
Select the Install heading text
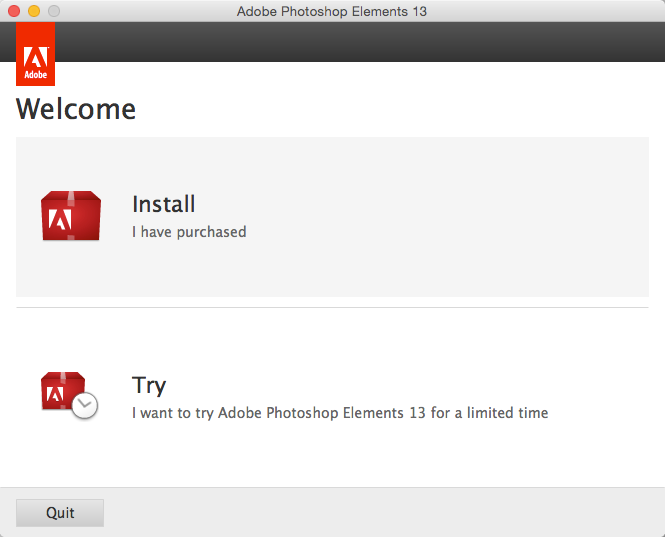tap(163, 204)
